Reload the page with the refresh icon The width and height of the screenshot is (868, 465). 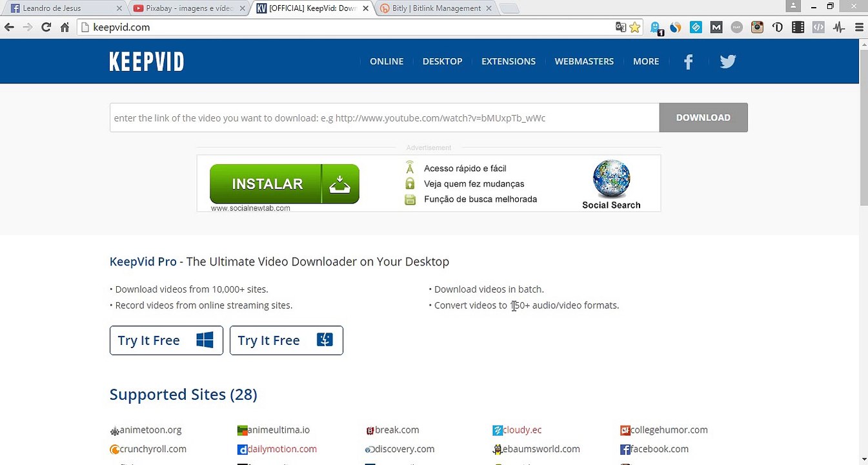(46, 27)
